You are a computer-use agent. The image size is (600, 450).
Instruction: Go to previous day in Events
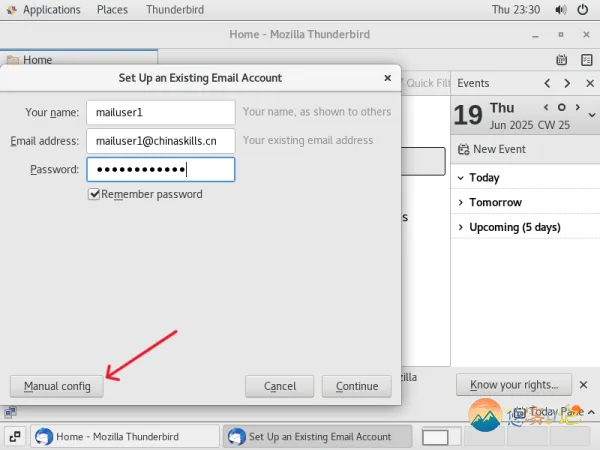547,84
